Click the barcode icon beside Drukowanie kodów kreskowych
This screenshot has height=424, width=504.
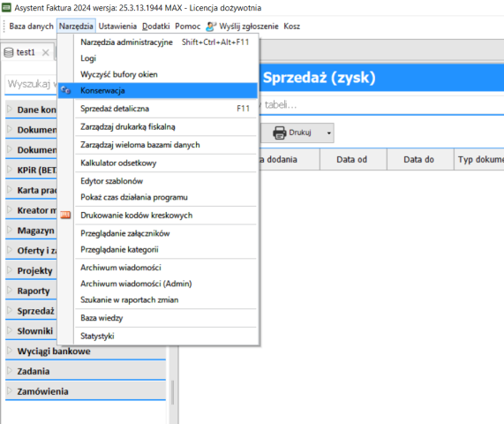(x=65, y=215)
